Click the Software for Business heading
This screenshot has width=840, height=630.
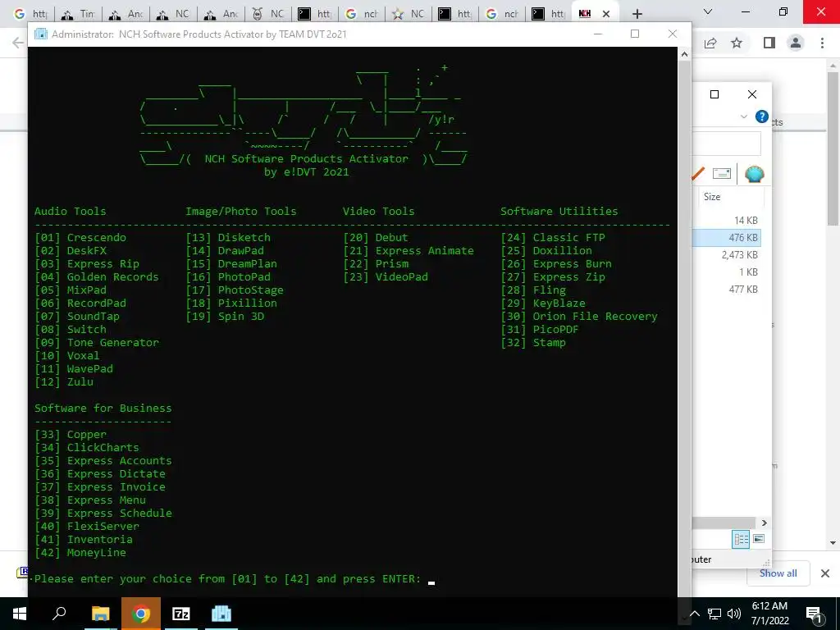click(x=103, y=409)
